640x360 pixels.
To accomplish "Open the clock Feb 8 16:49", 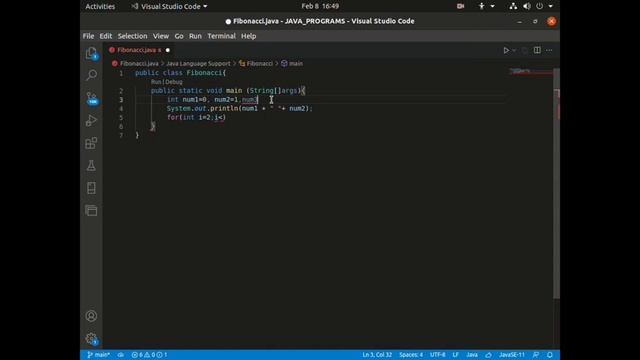I will pos(320,6).
